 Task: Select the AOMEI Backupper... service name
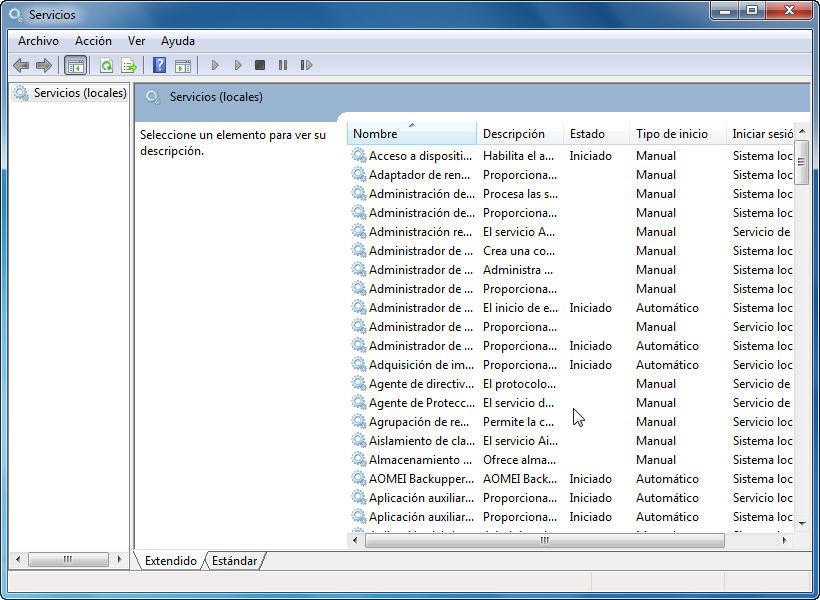421,479
